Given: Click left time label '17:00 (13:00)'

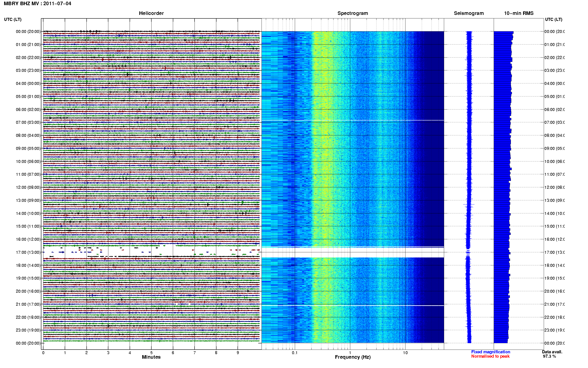Looking at the screenshot, I should click(28, 252).
